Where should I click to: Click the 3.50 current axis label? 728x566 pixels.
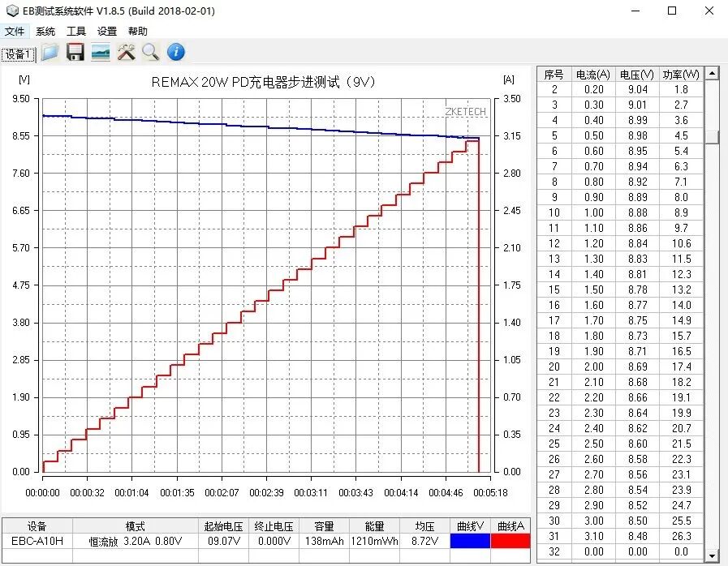511,99
